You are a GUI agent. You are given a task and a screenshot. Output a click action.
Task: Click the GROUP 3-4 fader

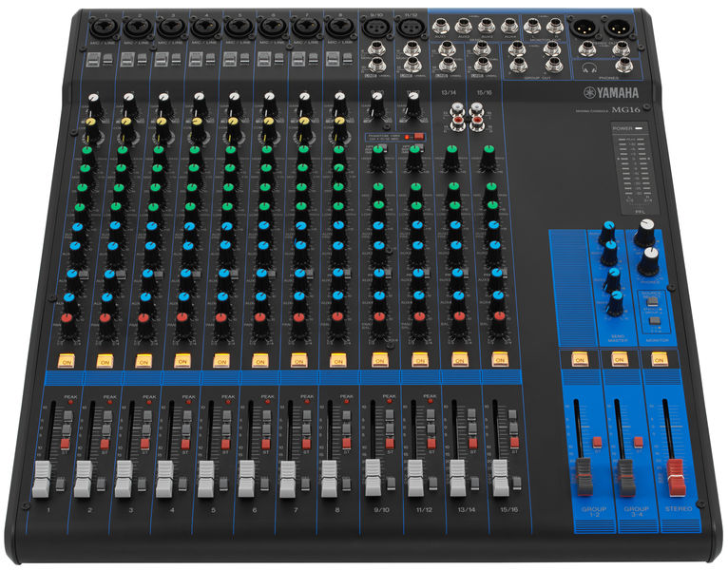click(x=626, y=474)
